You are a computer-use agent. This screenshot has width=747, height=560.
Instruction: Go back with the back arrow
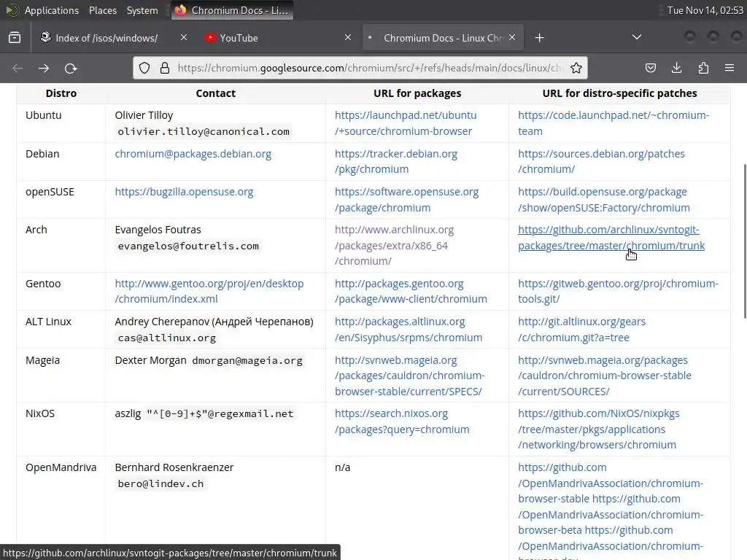18,68
